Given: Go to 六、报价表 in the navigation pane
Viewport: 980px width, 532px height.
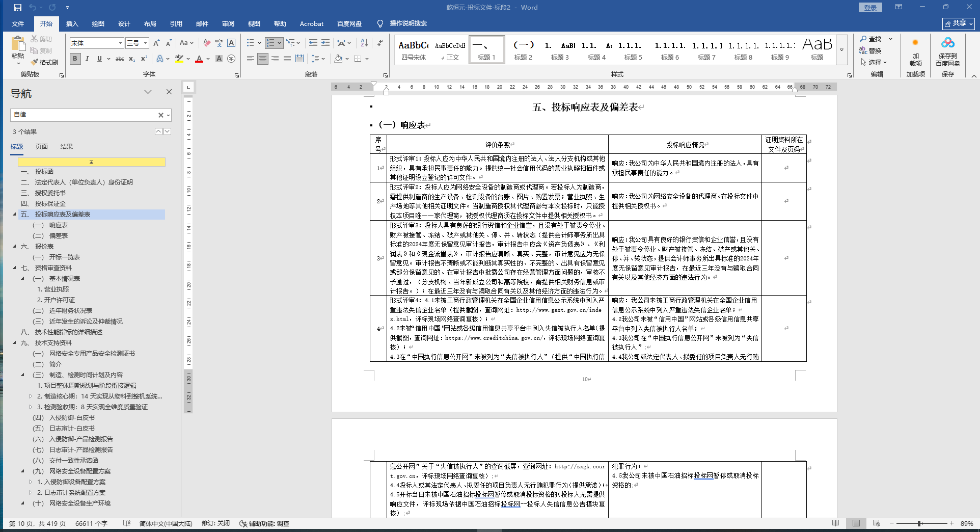Looking at the screenshot, I should click(x=44, y=247).
